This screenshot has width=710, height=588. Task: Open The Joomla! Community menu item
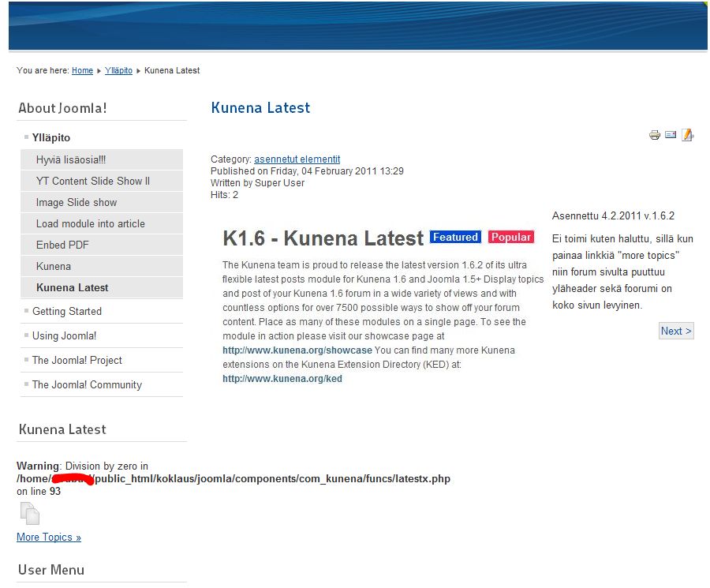(87, 384)
